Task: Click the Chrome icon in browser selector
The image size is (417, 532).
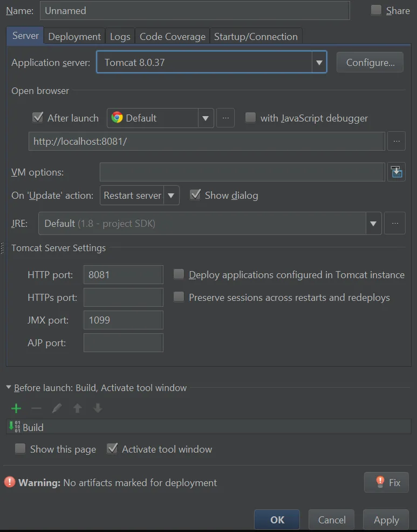Action: click(117, 118)
